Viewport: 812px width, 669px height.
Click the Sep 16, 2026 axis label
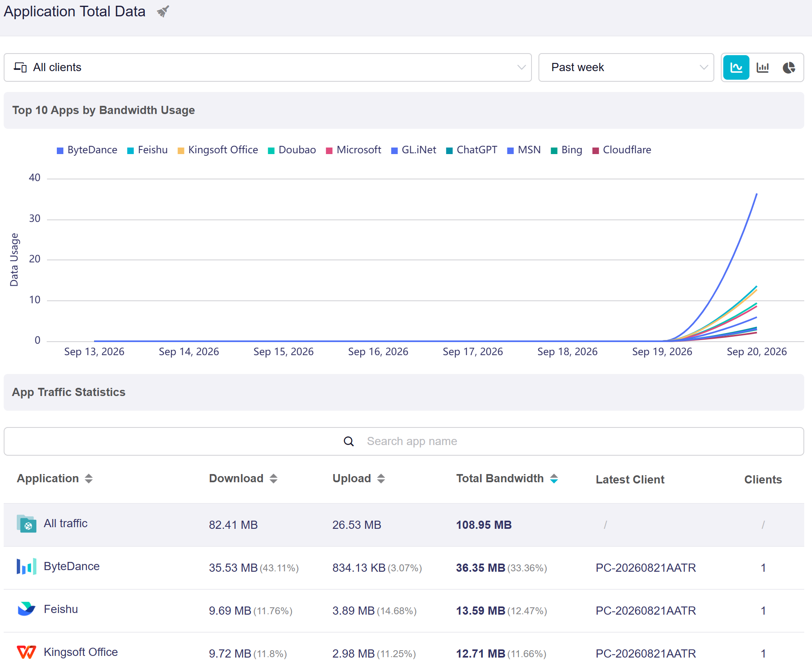click(x=378, y=352)
